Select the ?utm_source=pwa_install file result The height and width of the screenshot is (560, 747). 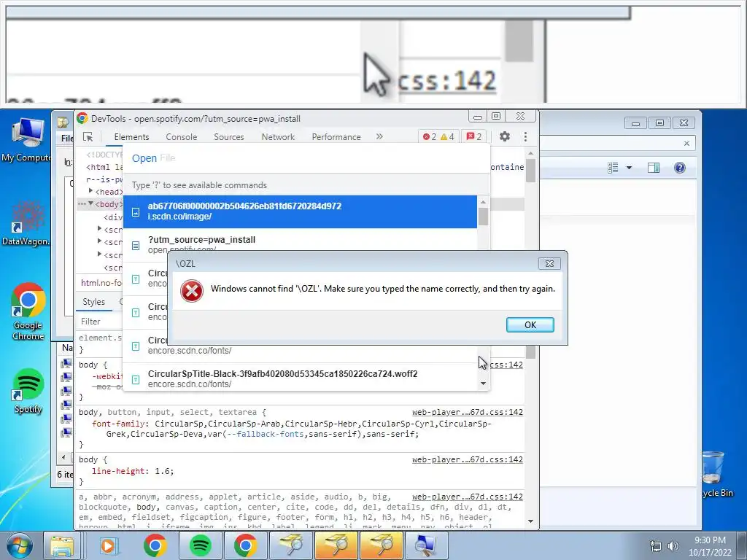tap(300, 244)
